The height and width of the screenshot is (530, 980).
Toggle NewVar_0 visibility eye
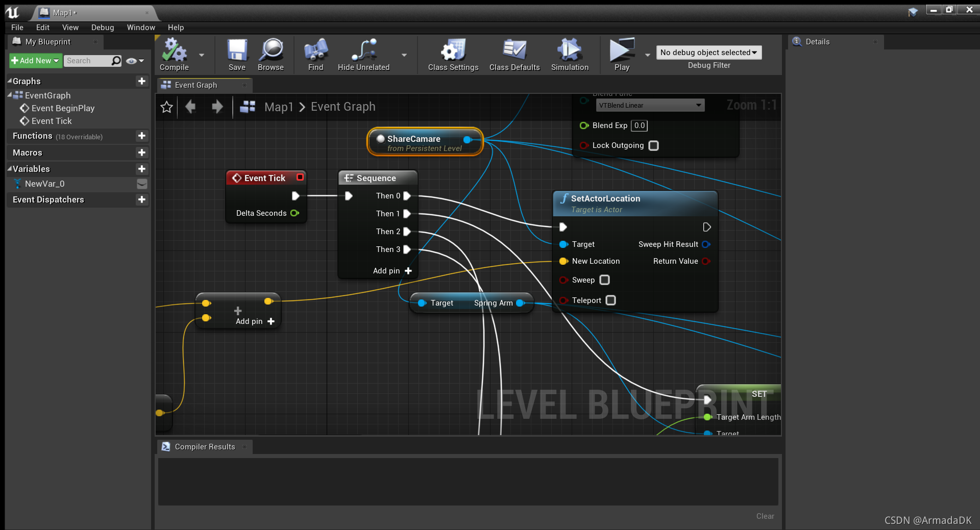pyautogui.click(x=142, y=184)
